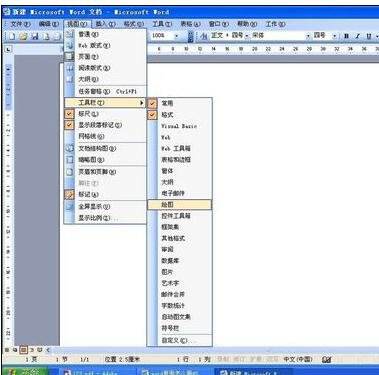
Task: Open the 表格 (Table) menu
Action: click(x=190, y=24)
